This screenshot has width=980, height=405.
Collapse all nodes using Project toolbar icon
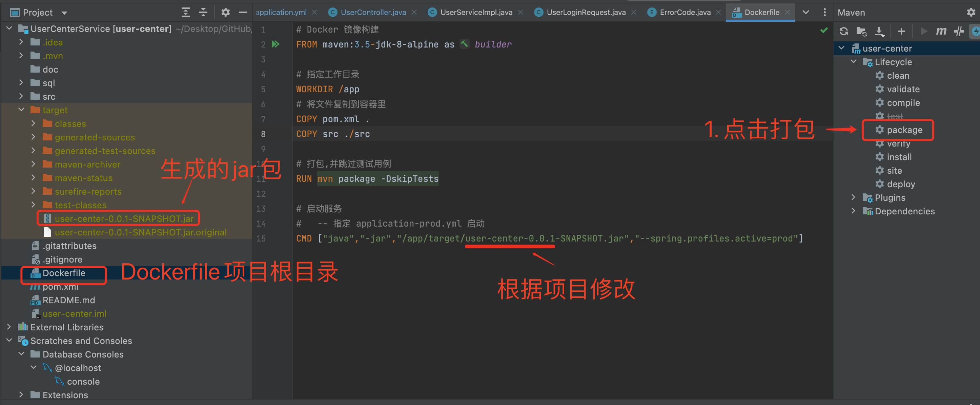204,12
